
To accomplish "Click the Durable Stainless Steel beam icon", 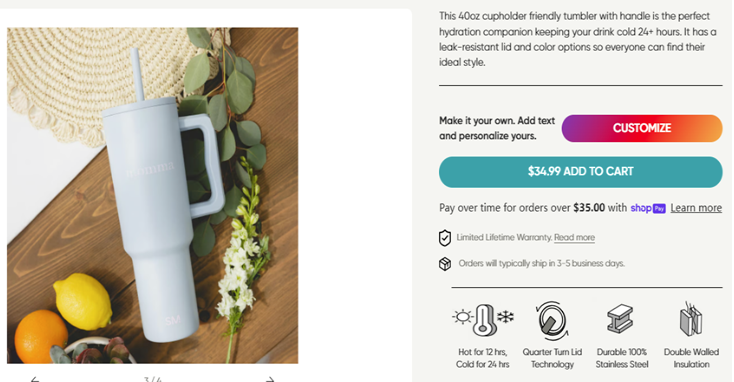I will tap(620, 318).
